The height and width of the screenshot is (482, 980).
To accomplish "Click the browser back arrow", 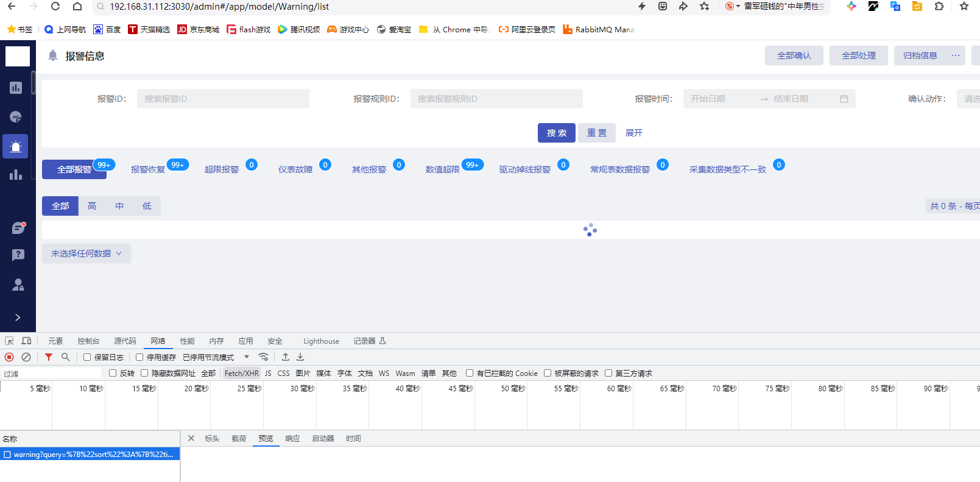I will click(x=12, y=6).
